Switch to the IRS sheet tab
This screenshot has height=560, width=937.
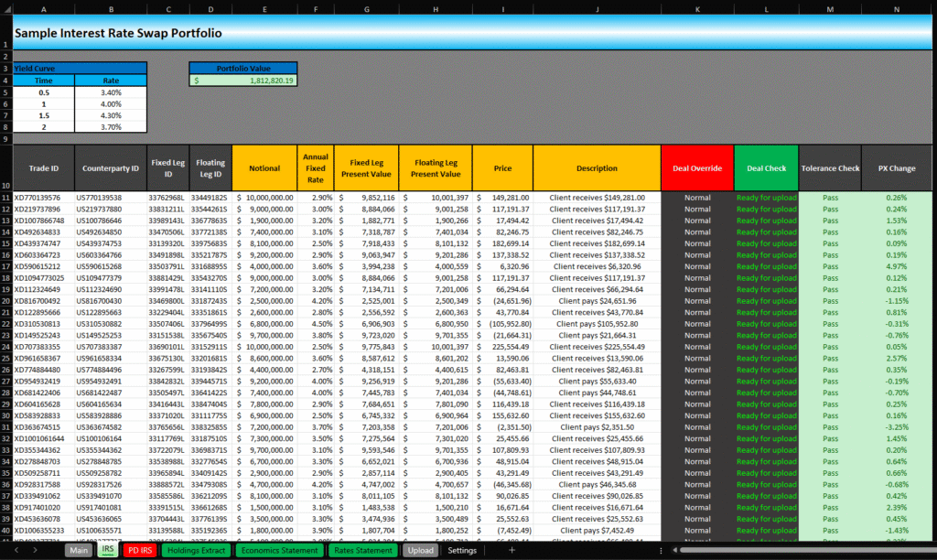tap(108, 550)
